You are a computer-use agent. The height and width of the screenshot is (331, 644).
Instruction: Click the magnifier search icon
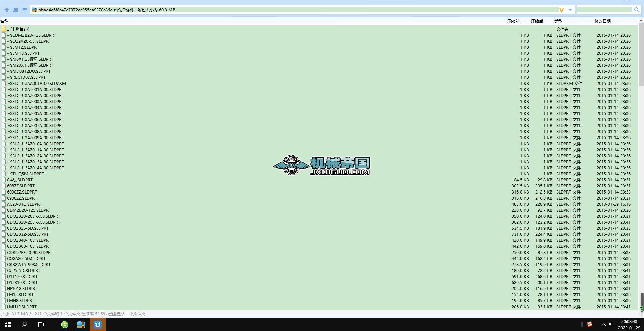[637, 10]
